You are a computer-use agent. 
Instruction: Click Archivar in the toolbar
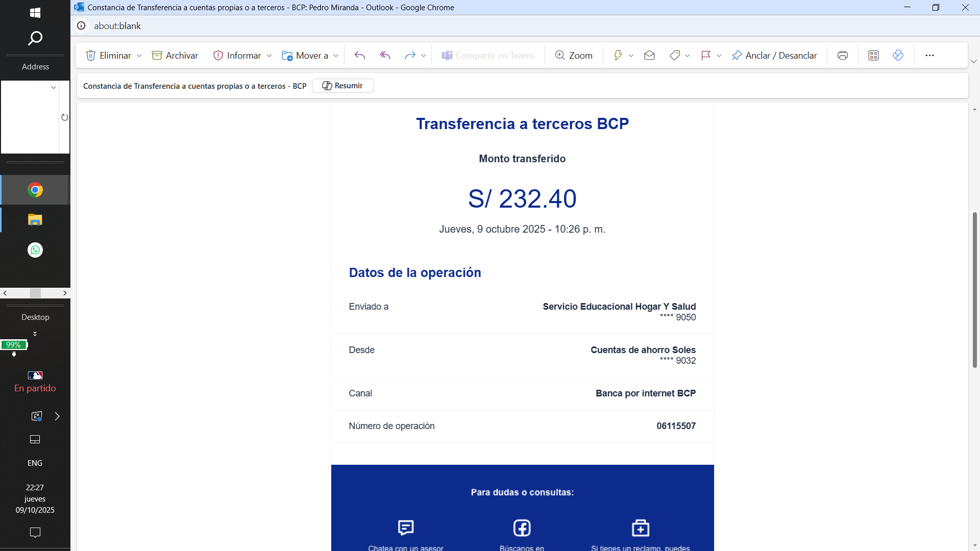tap(175, 56)
